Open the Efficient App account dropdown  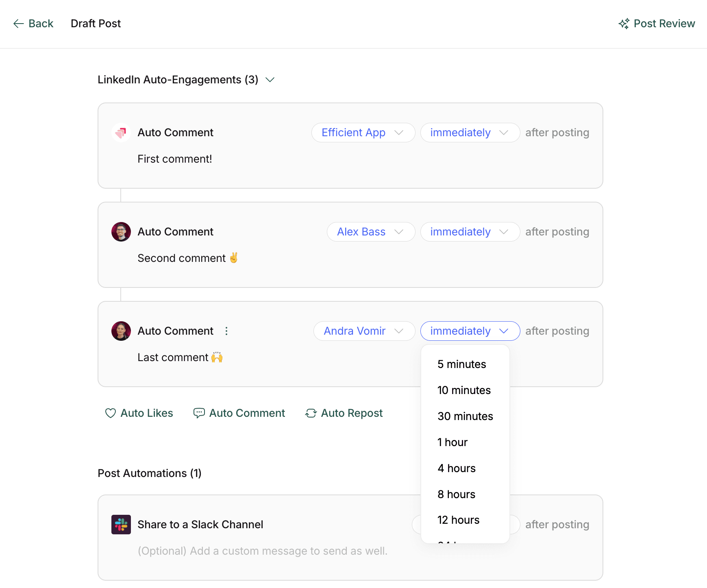point(363,133)
